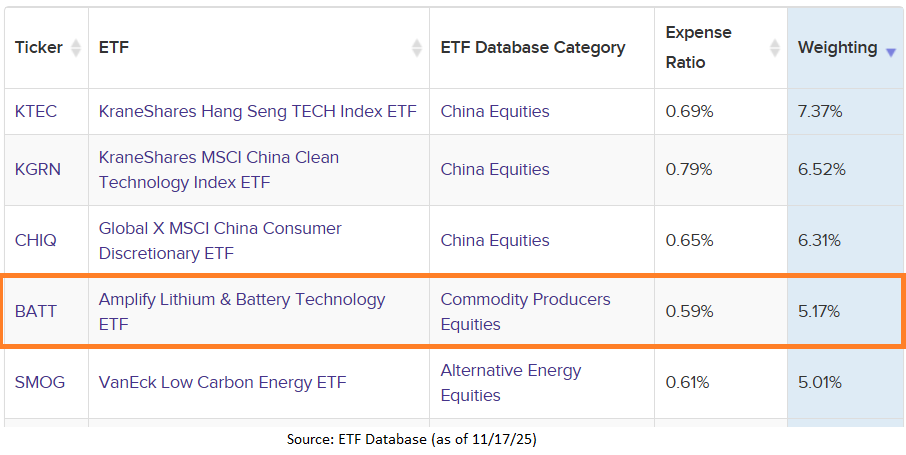The image size is (906, 455).
Task: Select the 0.69% expense ratio cell
Action: pos(690,111)
